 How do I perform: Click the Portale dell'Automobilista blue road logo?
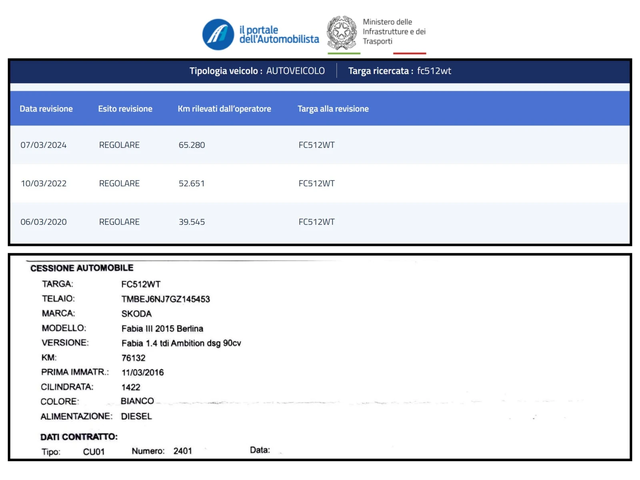(218, 34)
